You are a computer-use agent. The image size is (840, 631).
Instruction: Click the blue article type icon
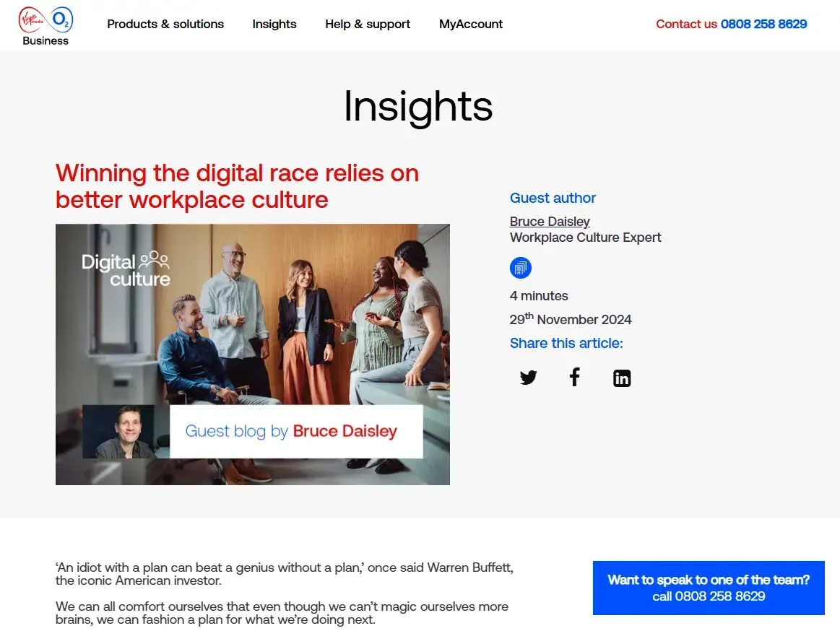[520, 269]
